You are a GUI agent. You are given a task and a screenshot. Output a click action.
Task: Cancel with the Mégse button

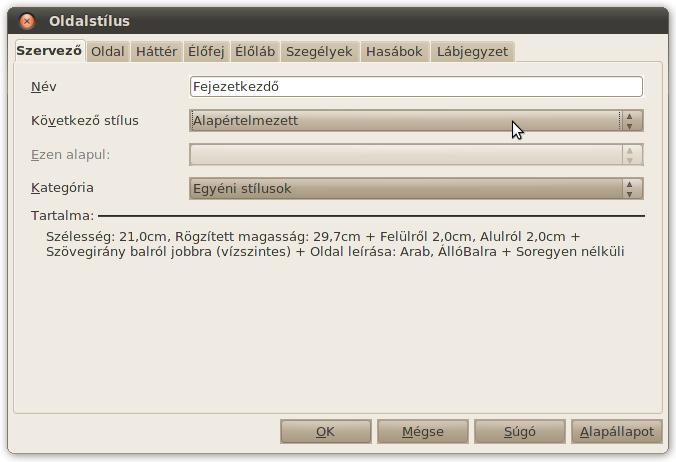click(x=422, y=431)
